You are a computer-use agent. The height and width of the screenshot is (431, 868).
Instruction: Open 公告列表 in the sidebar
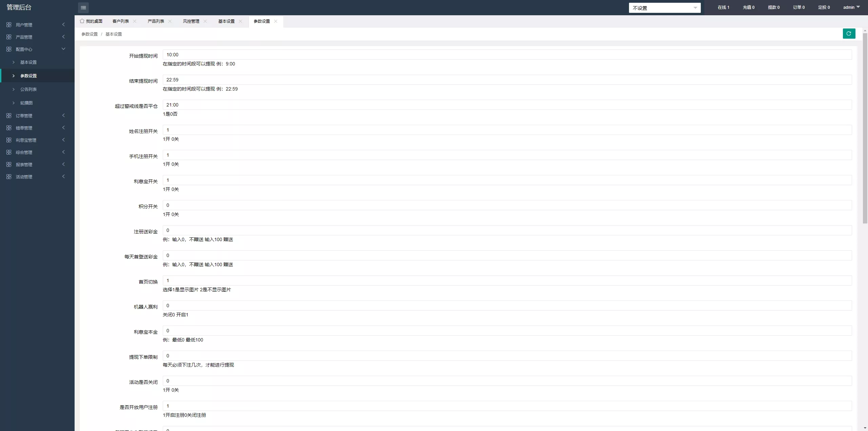(28, 89)
